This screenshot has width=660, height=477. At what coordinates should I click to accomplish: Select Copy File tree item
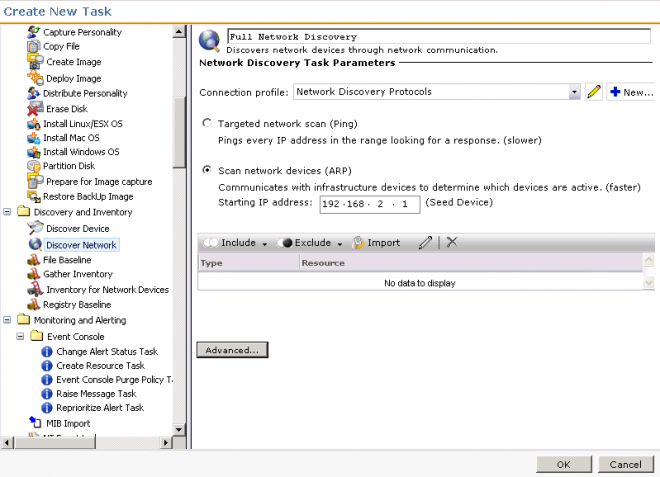pos(61,46)
